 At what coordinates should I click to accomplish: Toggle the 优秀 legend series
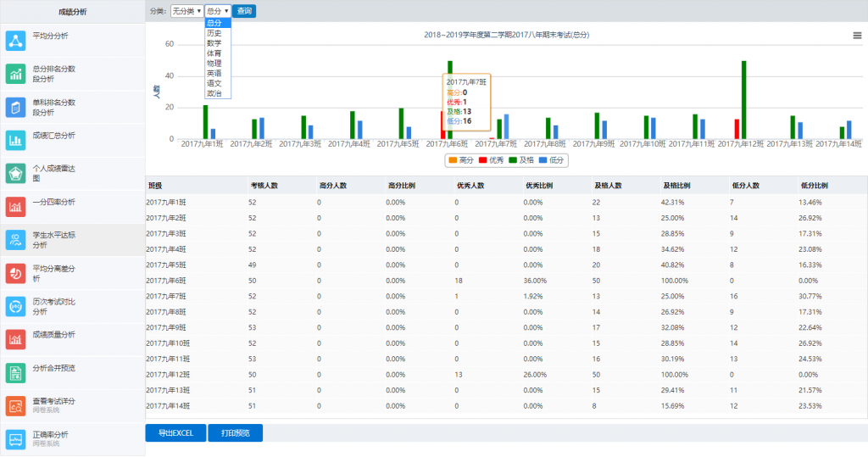(492, 159)
